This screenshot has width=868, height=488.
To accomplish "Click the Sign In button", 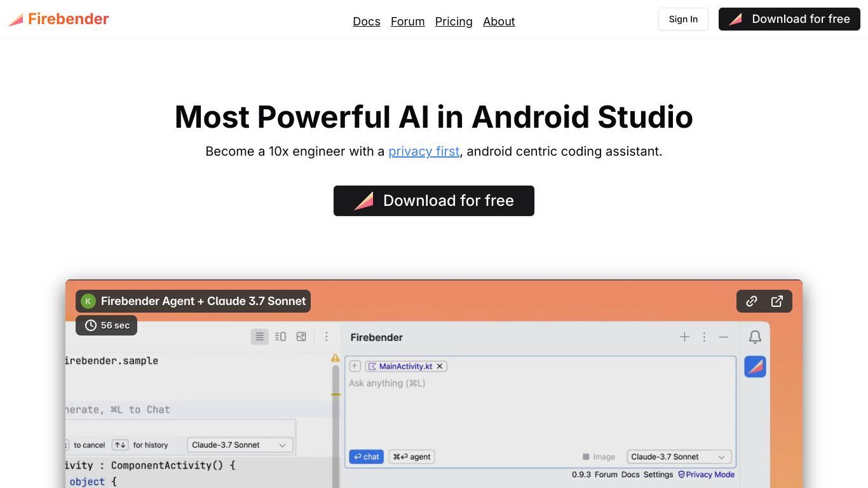I will coord(683,19).
